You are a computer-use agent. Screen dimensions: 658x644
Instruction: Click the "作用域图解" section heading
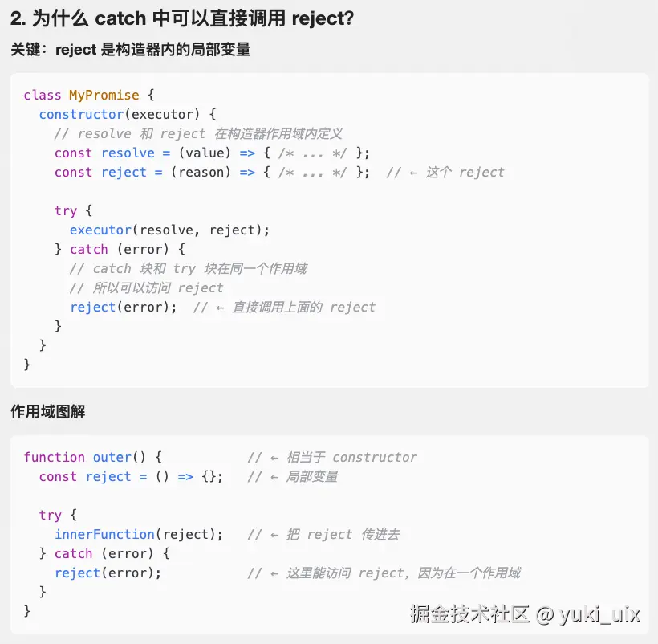[x=47, y=412]
